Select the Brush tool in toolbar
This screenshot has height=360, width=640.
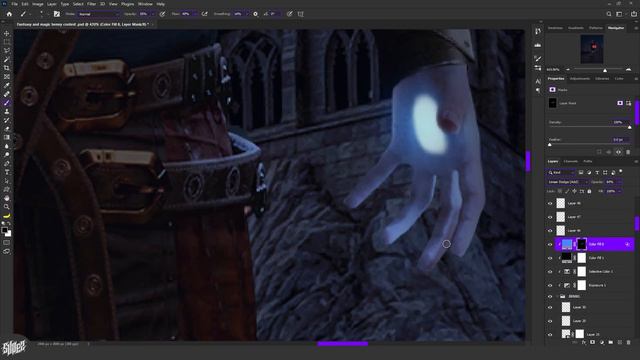pyautogui.click(x=7, y=103)
